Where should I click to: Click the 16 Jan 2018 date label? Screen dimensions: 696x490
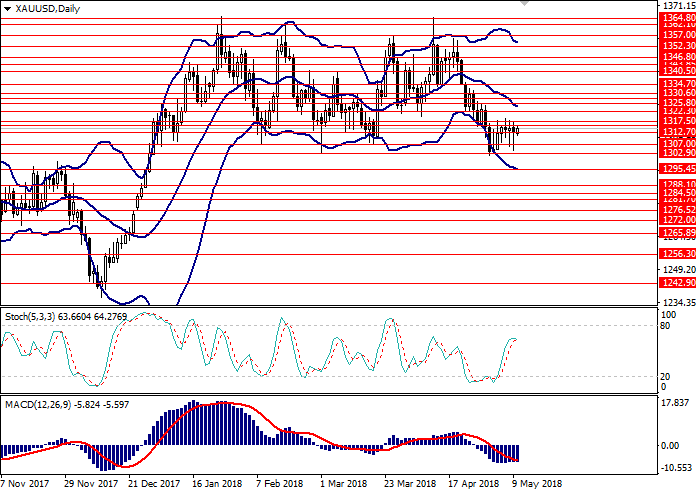pyautogui.click(x=219, y=482)
